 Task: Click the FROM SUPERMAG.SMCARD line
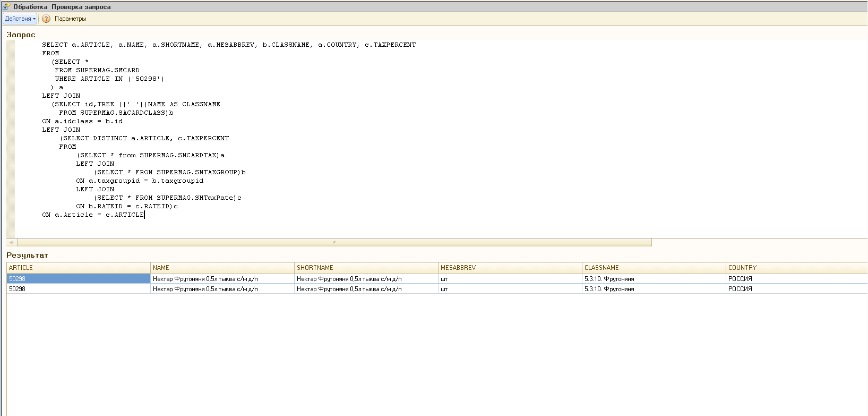[97, 70]
